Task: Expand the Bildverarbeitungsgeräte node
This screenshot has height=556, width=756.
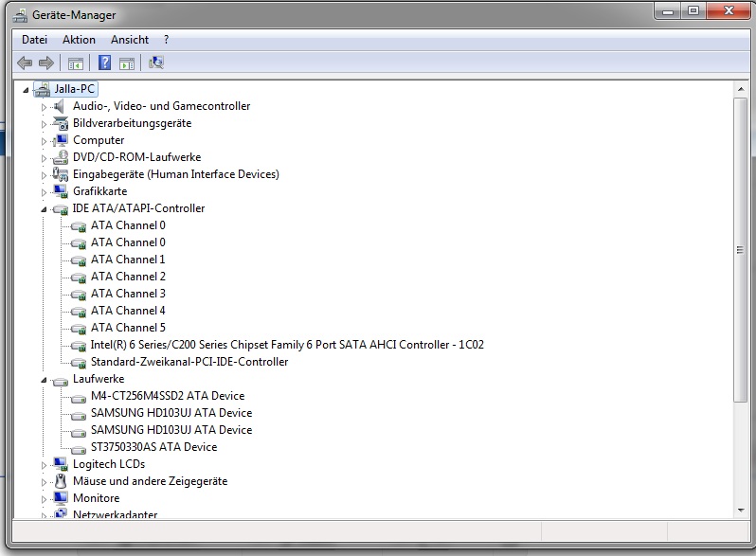Action: click(44, 124)
